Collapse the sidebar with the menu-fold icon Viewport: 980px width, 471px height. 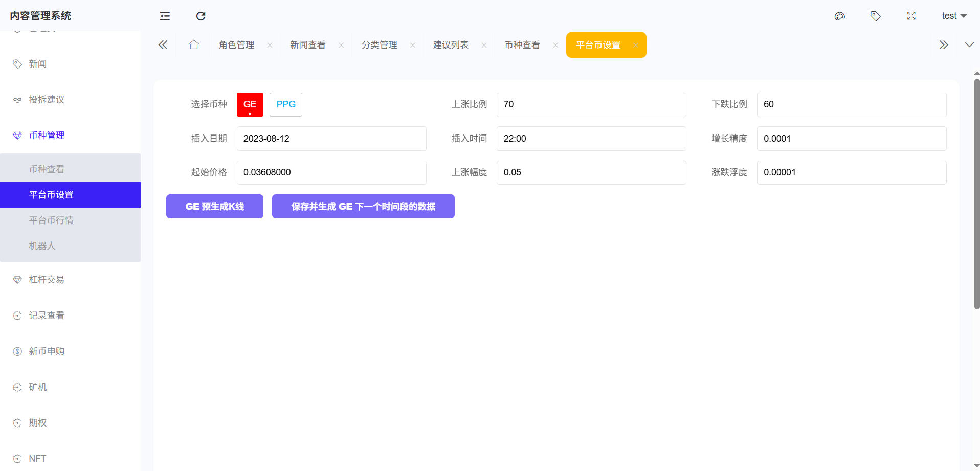point(165,16)
